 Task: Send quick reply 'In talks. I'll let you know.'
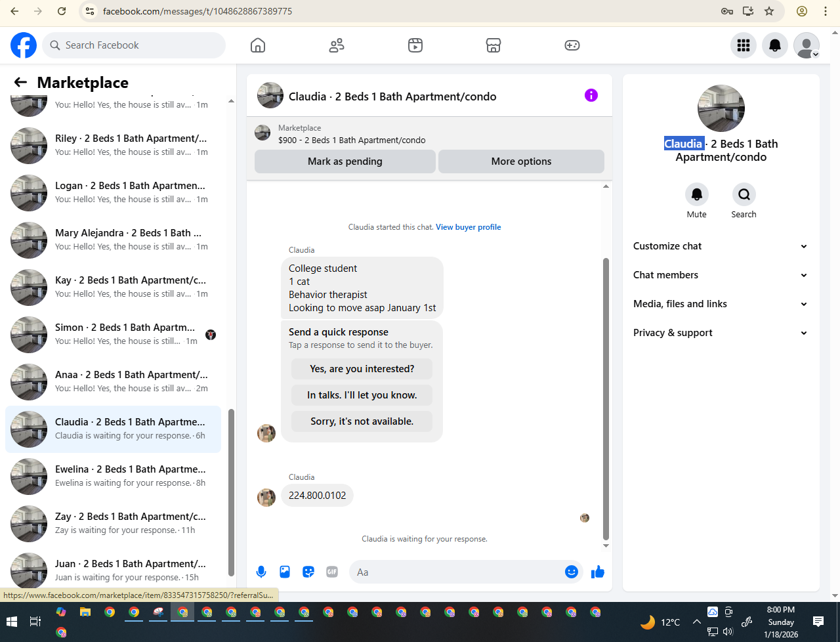[362, 395]
